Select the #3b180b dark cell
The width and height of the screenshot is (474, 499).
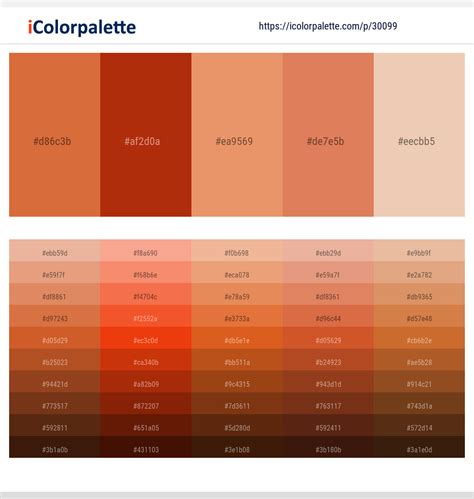tap(328, 447)
